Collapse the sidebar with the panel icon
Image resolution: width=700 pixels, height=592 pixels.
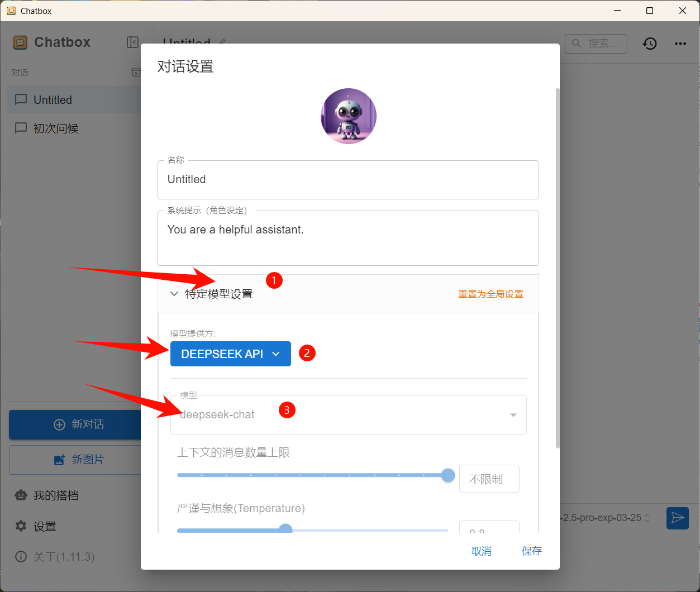coord(132,42)
